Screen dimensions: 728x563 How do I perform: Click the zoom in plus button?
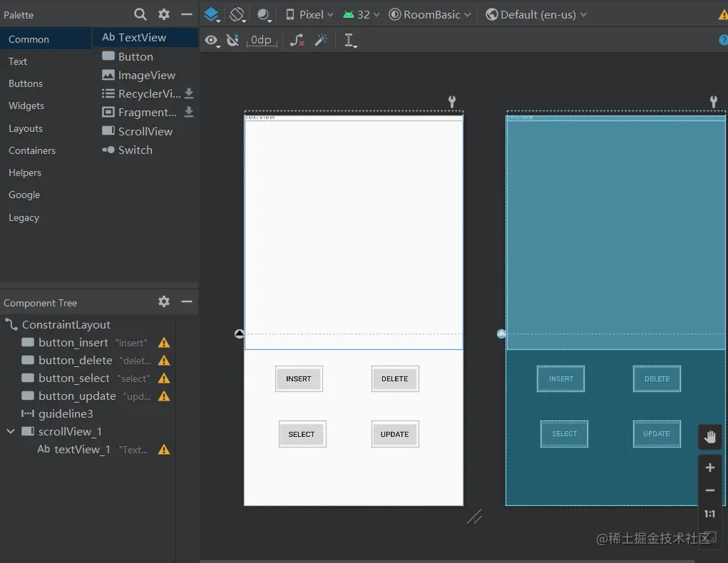tap(709, 468)
